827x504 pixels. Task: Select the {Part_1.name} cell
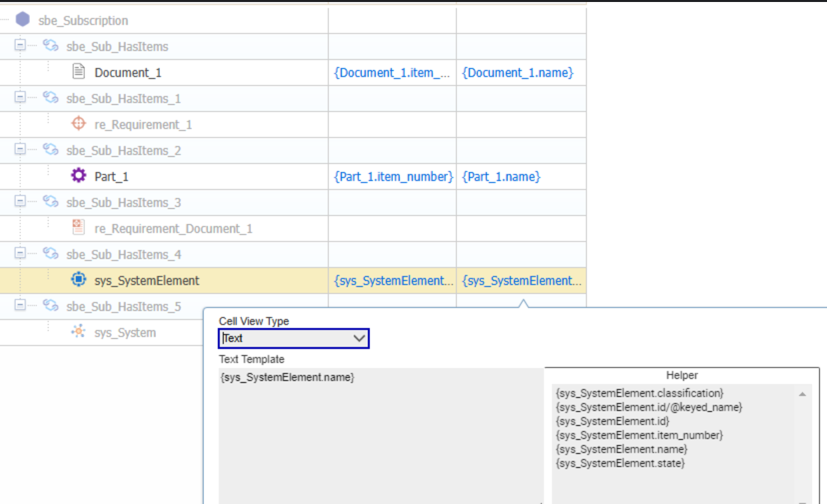coord(501,177)
